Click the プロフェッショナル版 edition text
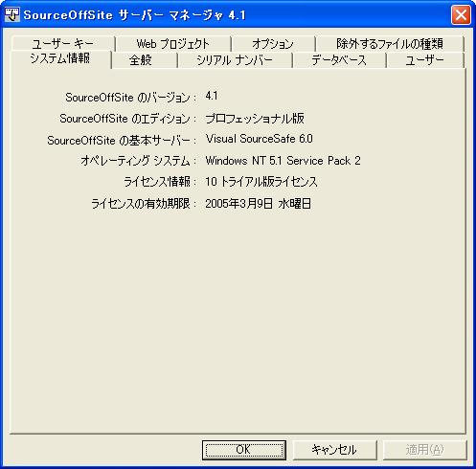 [x=255, y=119]
